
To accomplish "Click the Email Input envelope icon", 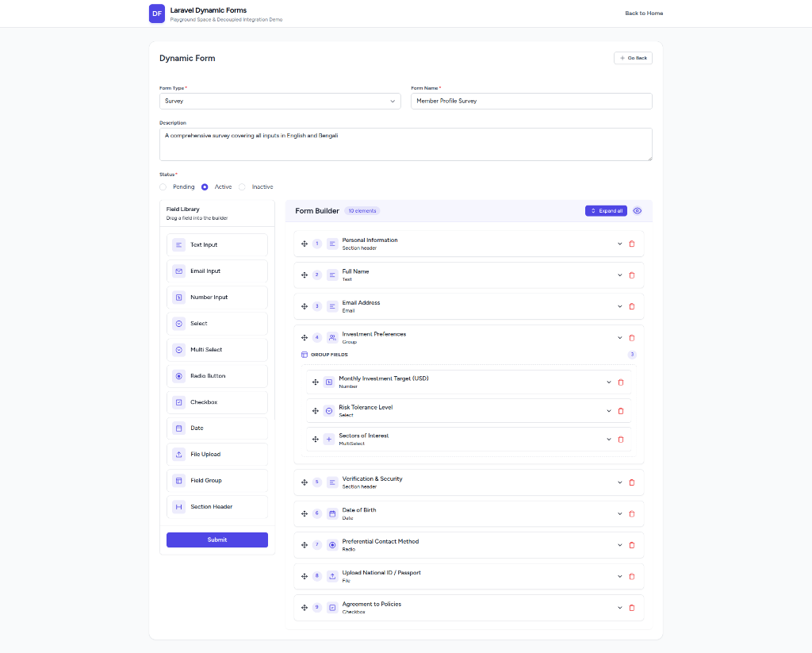I will [178, 271].
